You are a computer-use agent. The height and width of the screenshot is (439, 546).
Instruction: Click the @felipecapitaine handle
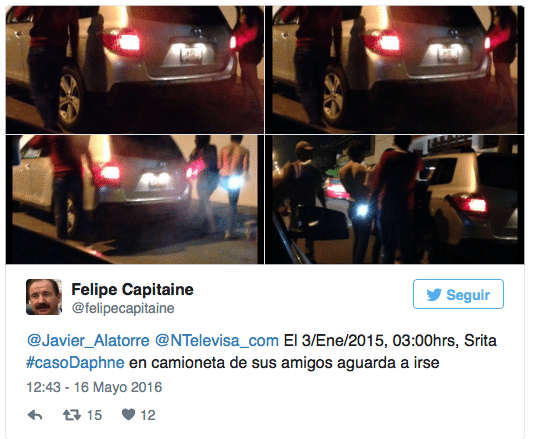(123, 308)
